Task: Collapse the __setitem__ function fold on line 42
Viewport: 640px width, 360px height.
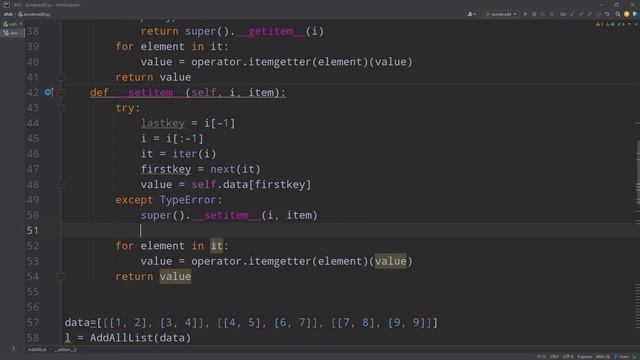Action: (x=61, y=92)
